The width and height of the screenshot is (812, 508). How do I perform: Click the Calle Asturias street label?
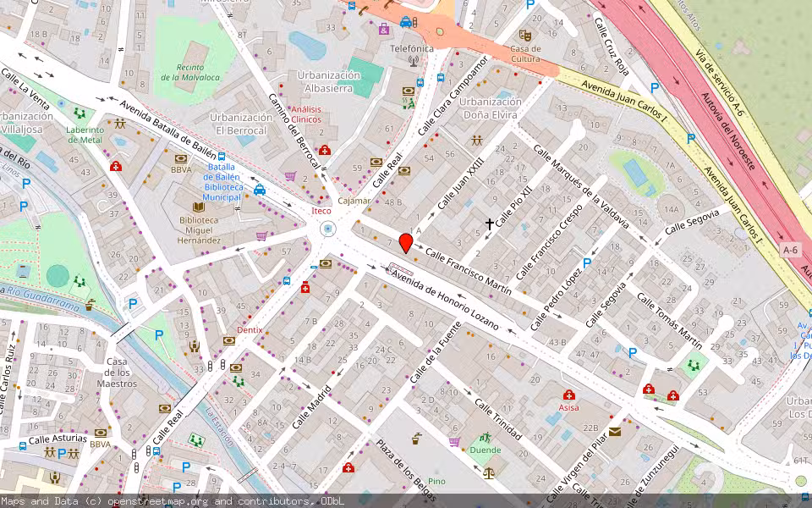pos(58,439)
